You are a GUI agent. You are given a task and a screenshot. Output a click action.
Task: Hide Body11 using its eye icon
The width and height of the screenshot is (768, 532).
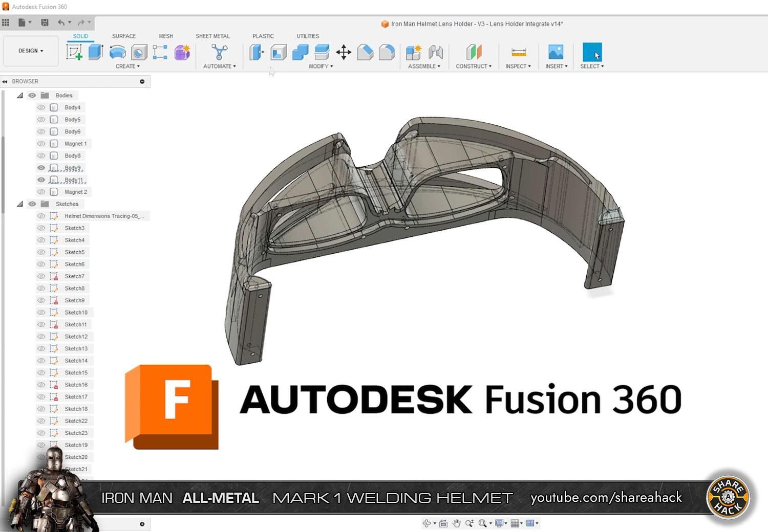(41, 180)
